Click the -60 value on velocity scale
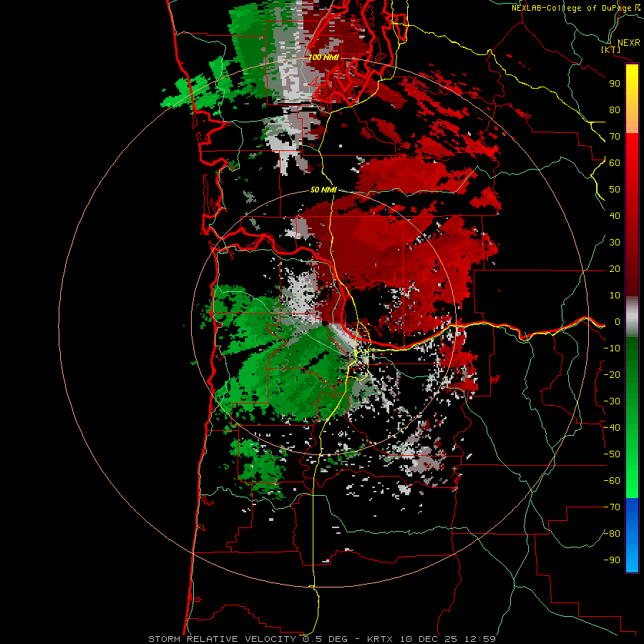 pyautogui.click(x=612, y=481)
